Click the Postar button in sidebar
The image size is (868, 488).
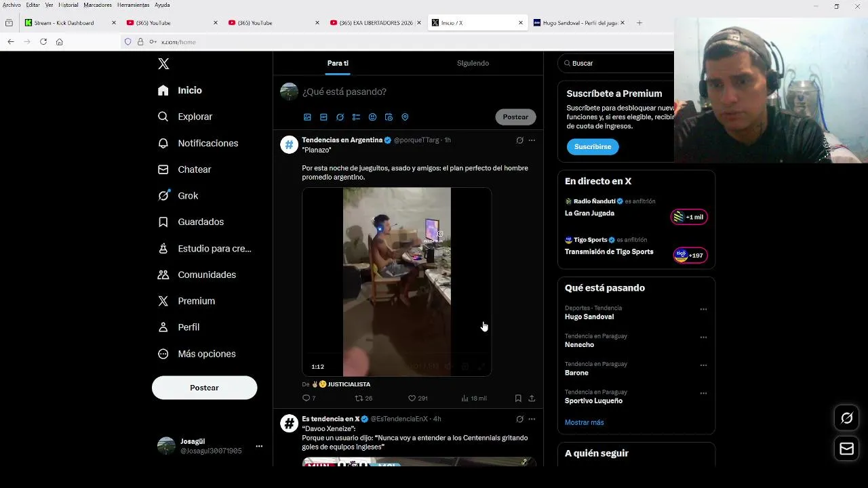[204, 388]
